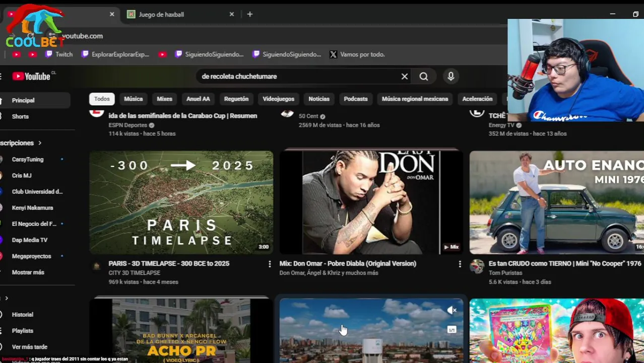644x363 pixels.
Task: Open the CarsyTuning subscription channel
Action: click(35, 159)
